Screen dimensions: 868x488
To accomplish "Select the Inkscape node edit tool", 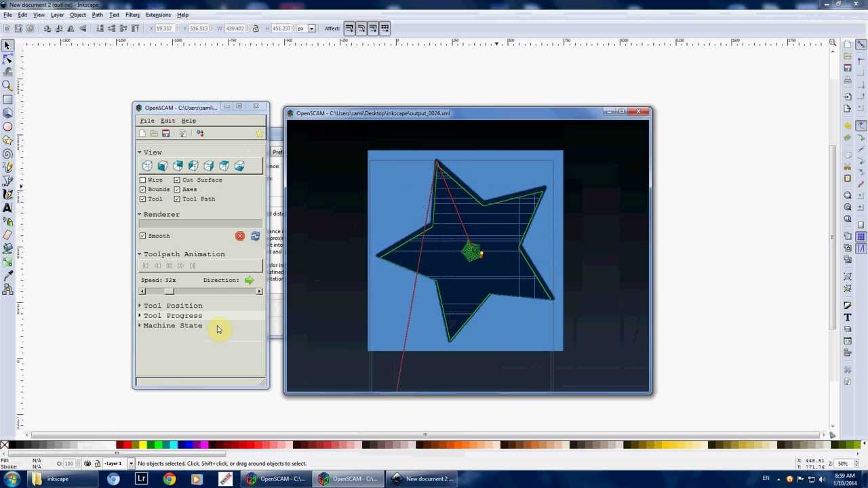I will tap(7, 58).
